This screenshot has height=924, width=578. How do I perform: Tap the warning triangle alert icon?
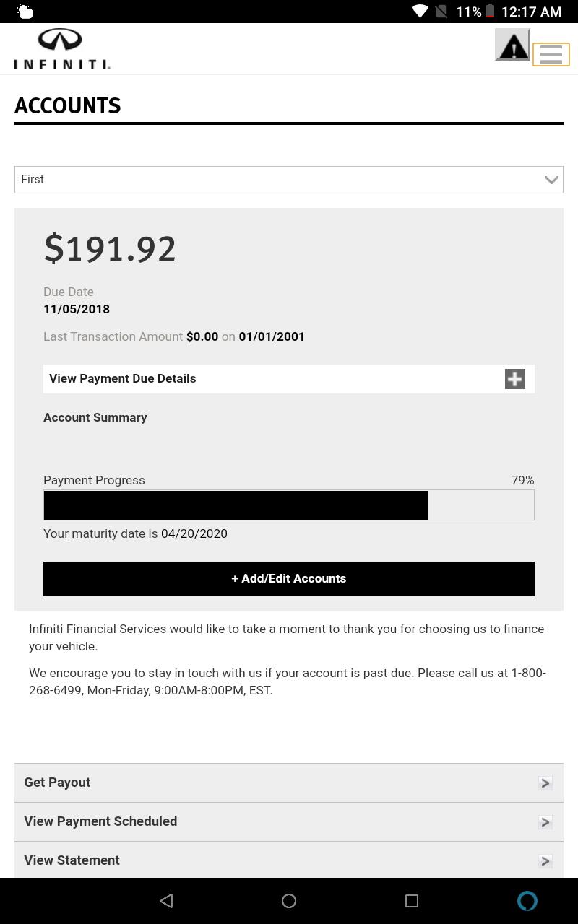513,45
